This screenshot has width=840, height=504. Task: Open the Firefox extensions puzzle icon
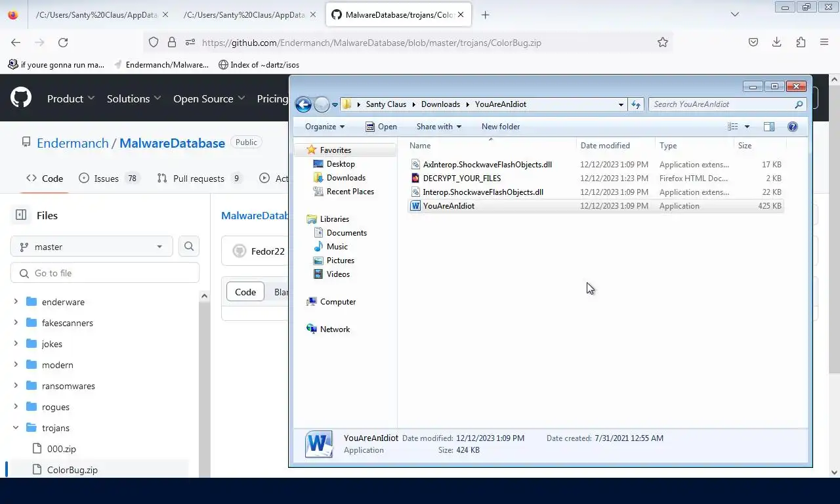click(801, 42)
